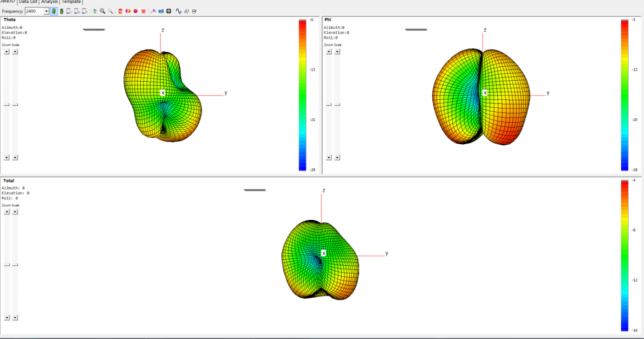This screenshot has width=644, height=339.
Task: Click the blue sine wave icon
Action: pyautogui.click(x=179, y=11)
